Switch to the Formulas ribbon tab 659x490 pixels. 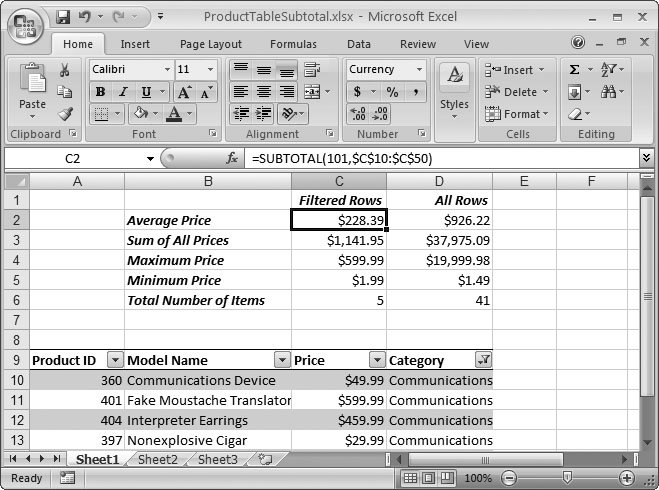coord(293,44)
